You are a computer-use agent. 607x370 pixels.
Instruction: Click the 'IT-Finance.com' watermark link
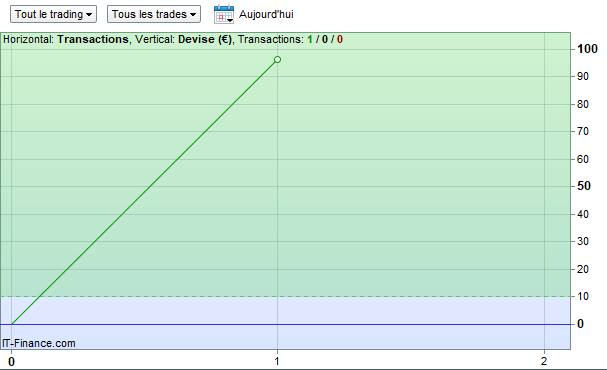point(39,343)
